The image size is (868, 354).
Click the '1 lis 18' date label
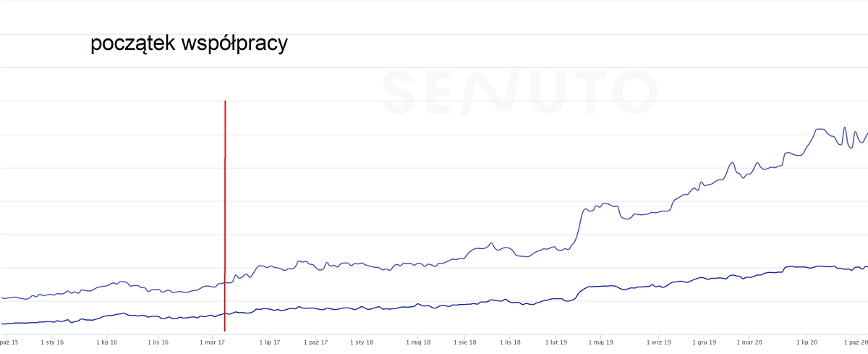pos(510,342)
